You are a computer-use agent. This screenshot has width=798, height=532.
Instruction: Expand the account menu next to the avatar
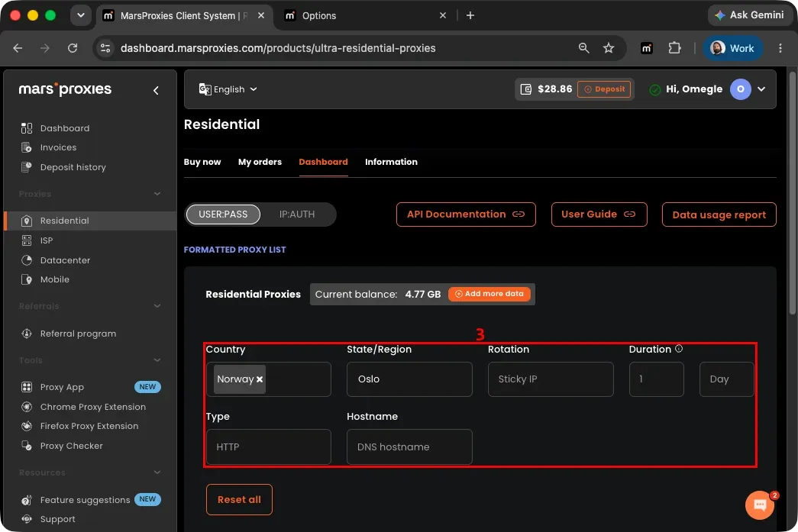761,89
